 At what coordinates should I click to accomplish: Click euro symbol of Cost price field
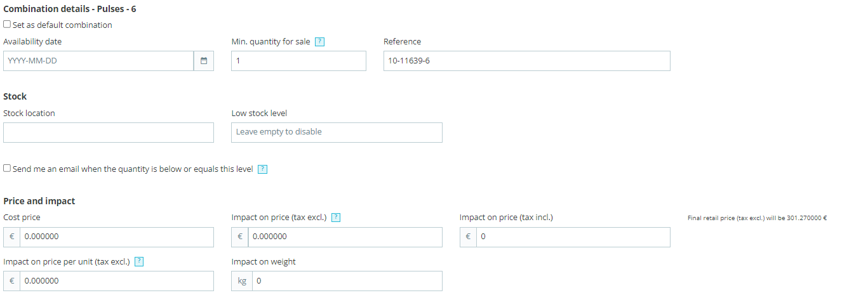[x=11, y=237]
